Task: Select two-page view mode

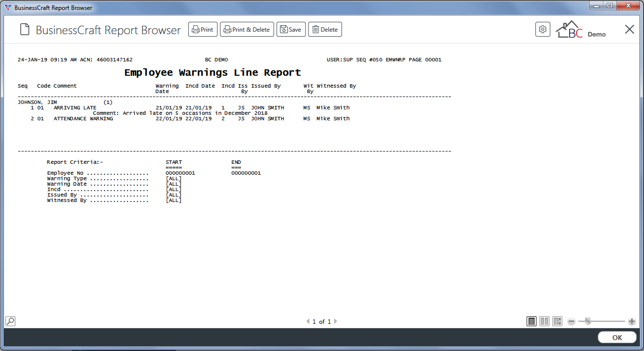Action: (544, 321)
